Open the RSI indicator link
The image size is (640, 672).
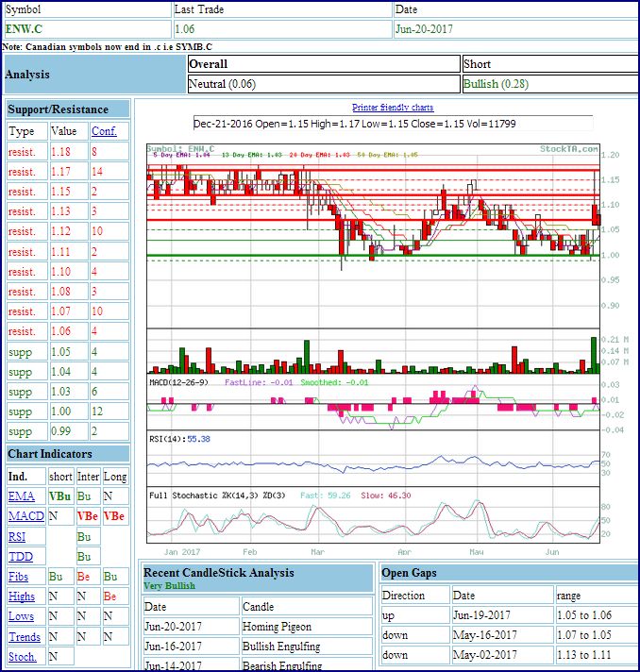17,537
